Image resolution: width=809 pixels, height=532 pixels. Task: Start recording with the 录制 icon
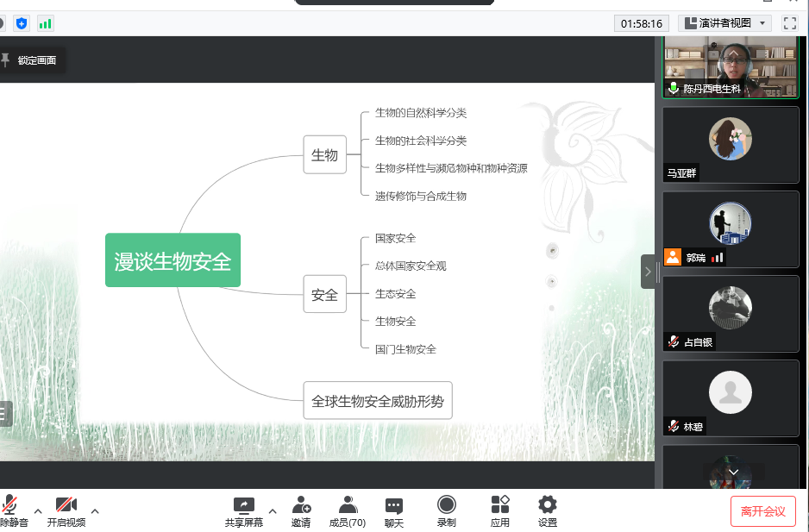[446, 506]
